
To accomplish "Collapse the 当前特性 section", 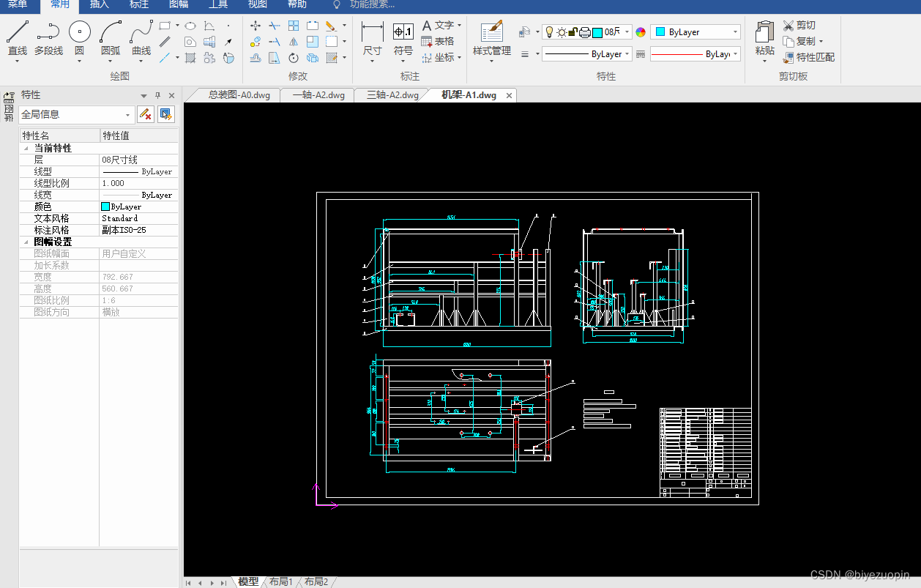I will pyautogui.click(x=27, y=148).
